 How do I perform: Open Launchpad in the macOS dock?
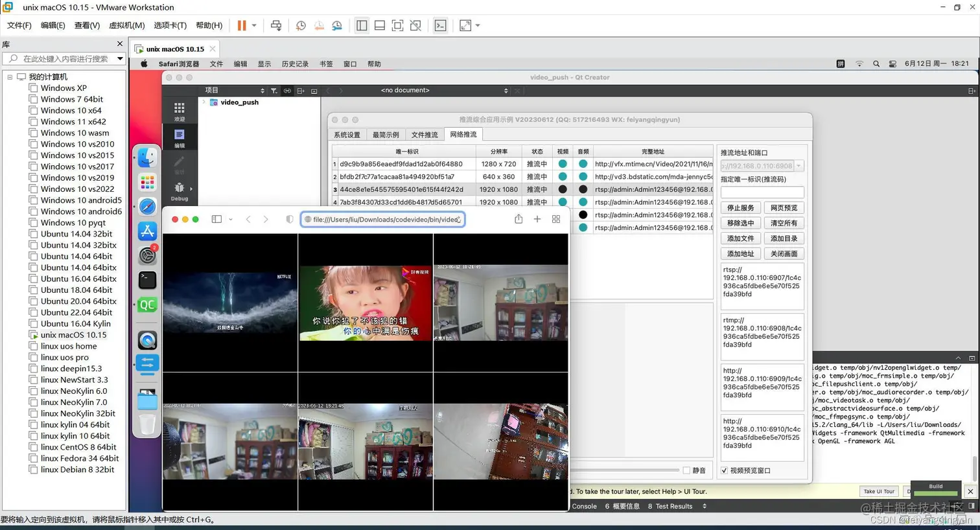[x=148, y=182]
